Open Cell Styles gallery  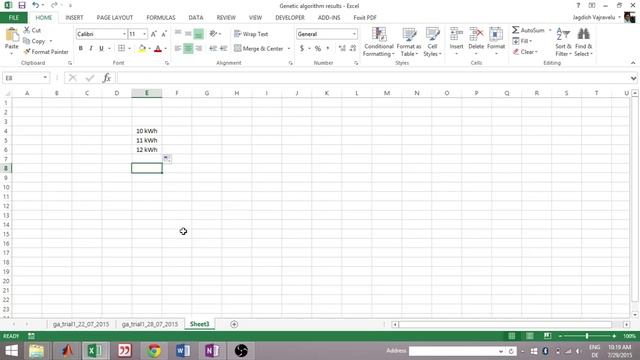coord(432,42)
